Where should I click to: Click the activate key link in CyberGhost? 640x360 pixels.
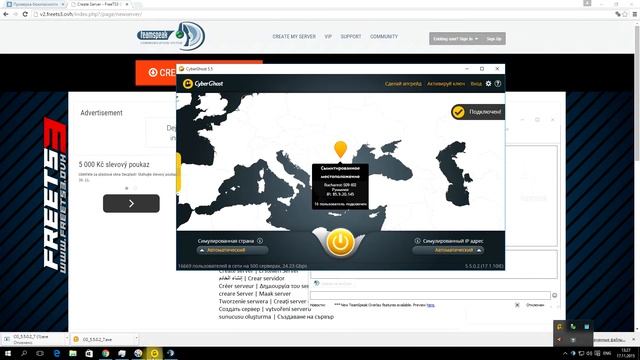pos(446,84)
